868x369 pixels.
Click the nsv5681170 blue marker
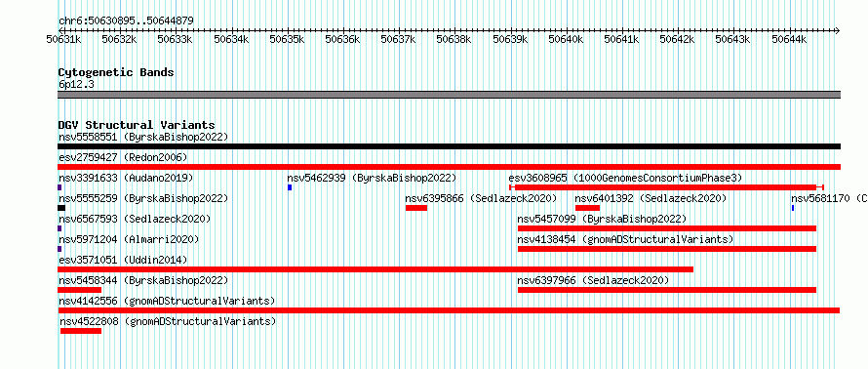pos(793,208)
